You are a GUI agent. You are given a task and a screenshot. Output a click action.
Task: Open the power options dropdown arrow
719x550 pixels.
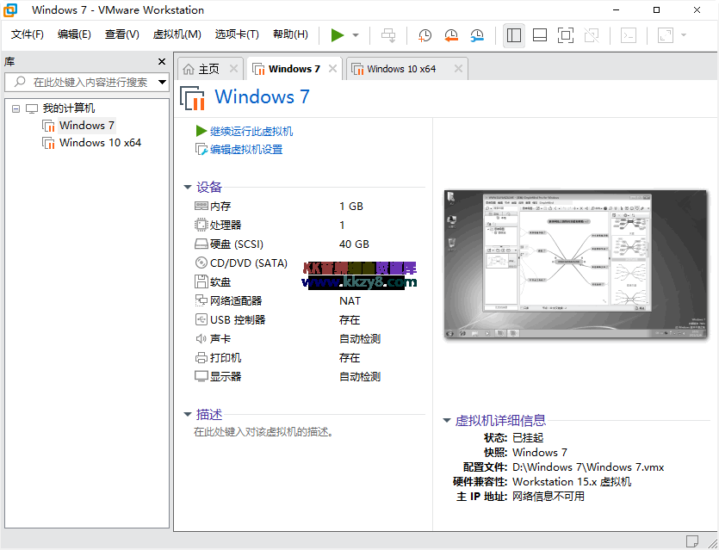[x=355, y=35]
